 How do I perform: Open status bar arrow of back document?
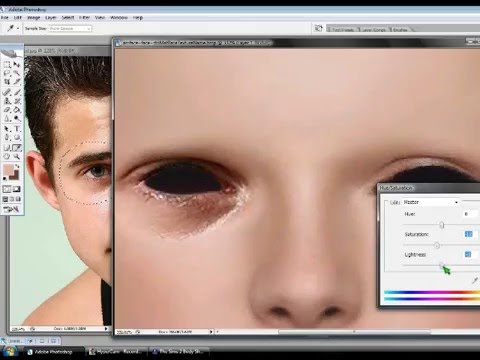pyautogui.click(x=106, y=329)
